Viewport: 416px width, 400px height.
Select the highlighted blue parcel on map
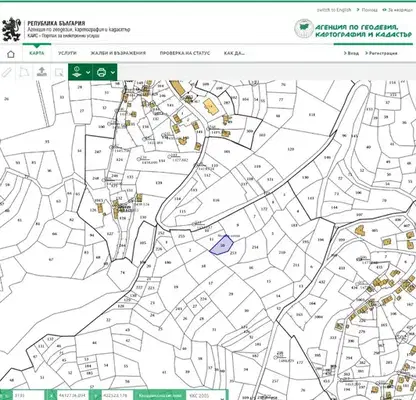point(222,246)
